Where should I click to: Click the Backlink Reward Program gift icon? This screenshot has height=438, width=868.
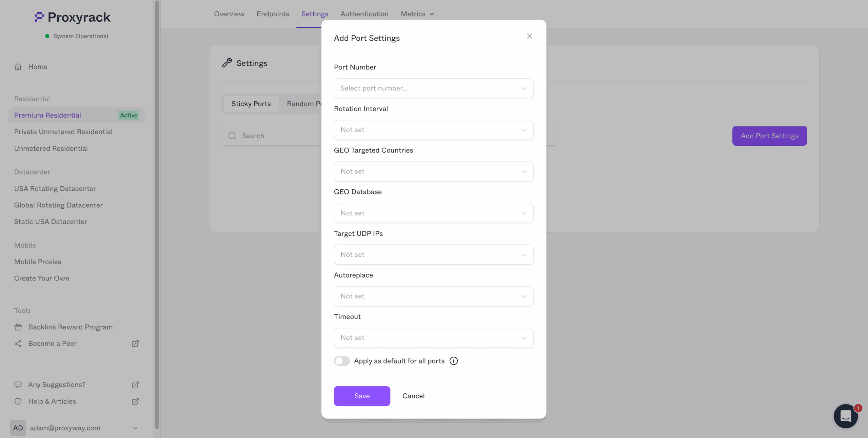pyautogui.click(x=18, y=327)
